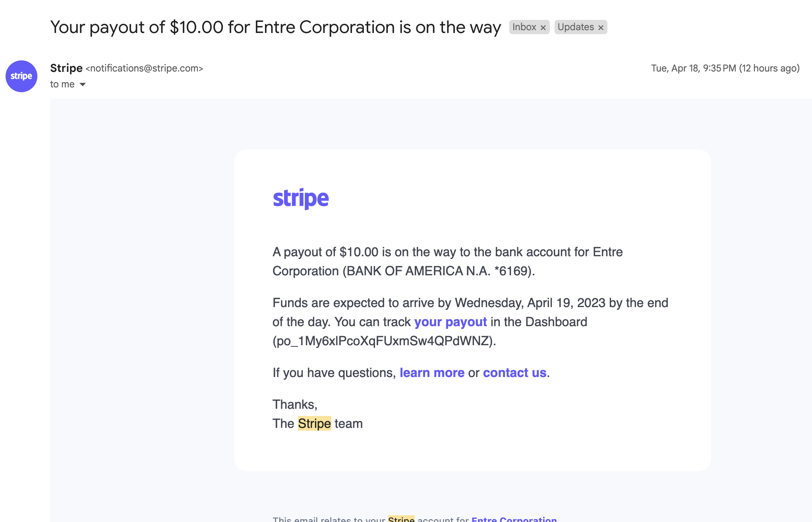Click the purple stripe logo in email body

click(301, 199)
